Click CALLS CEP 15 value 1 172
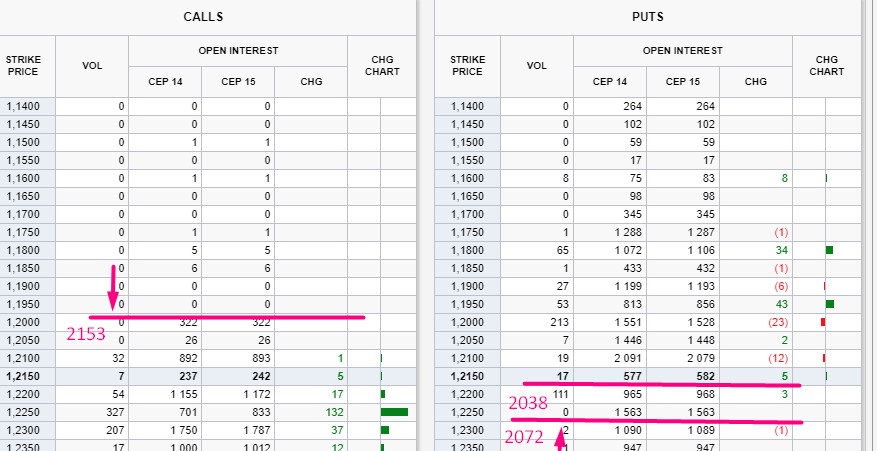Viewport: 877px width, 451px height. (x=257, y=394)
